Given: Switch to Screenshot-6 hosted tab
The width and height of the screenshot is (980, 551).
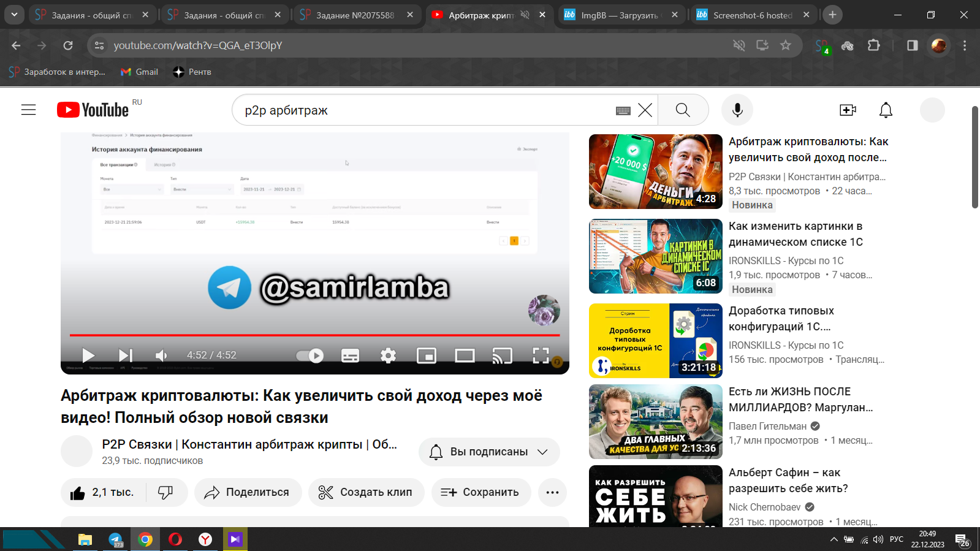Looking at the screenshot, I should point(753,15).
